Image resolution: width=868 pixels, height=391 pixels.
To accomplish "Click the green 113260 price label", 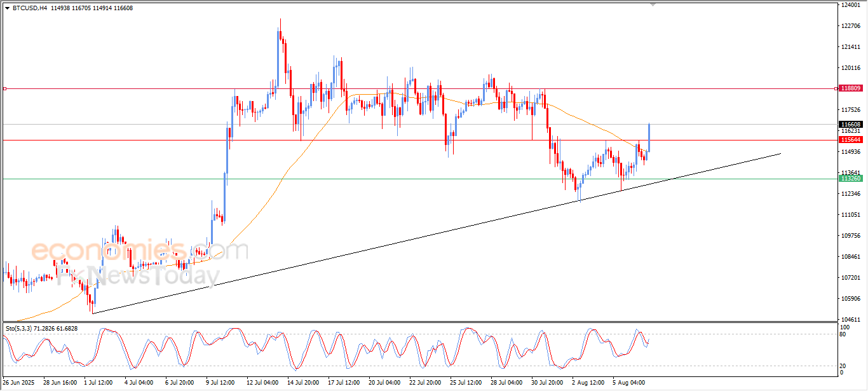I will (x=850, y=179).
